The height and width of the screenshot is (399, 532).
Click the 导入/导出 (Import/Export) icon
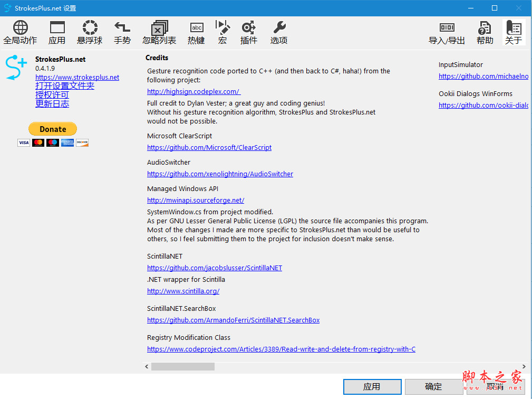tap(447, 32)
